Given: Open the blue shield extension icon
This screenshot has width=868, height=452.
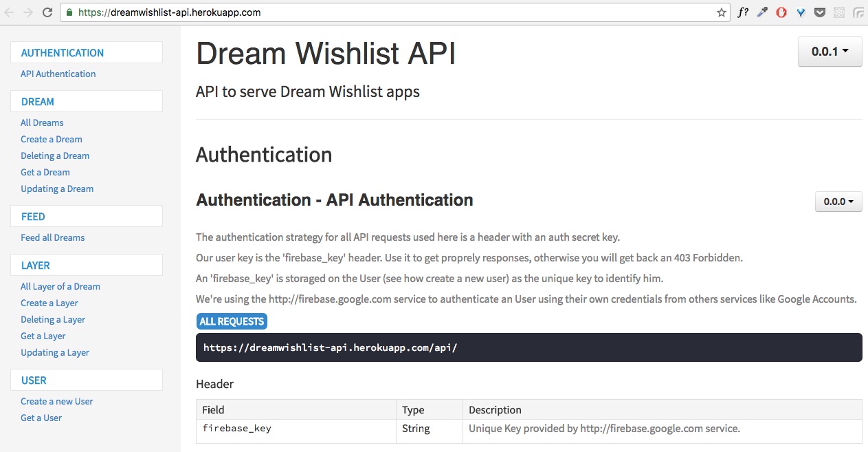Looking at the screenshot, I should pyautogui.click(x=801, y=12).
